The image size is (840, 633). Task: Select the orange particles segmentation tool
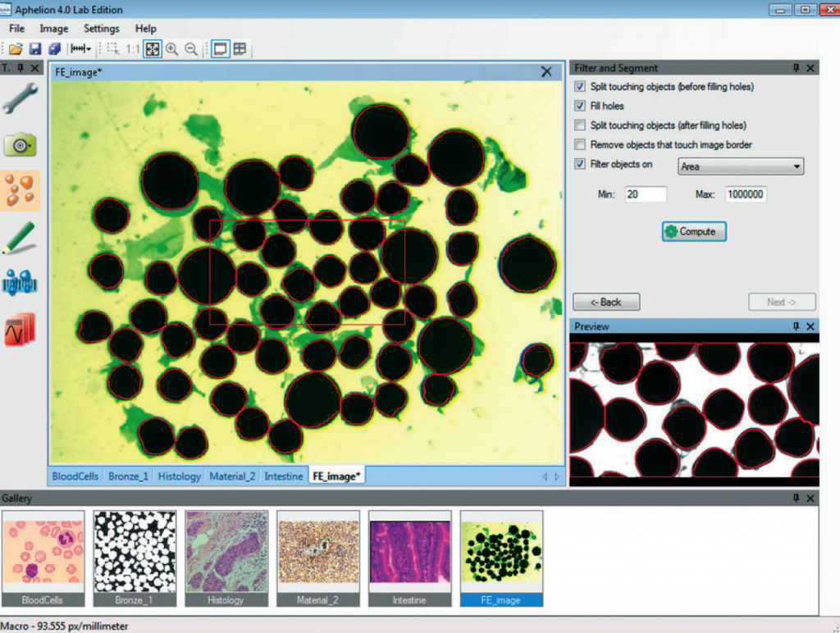[20, 191]
